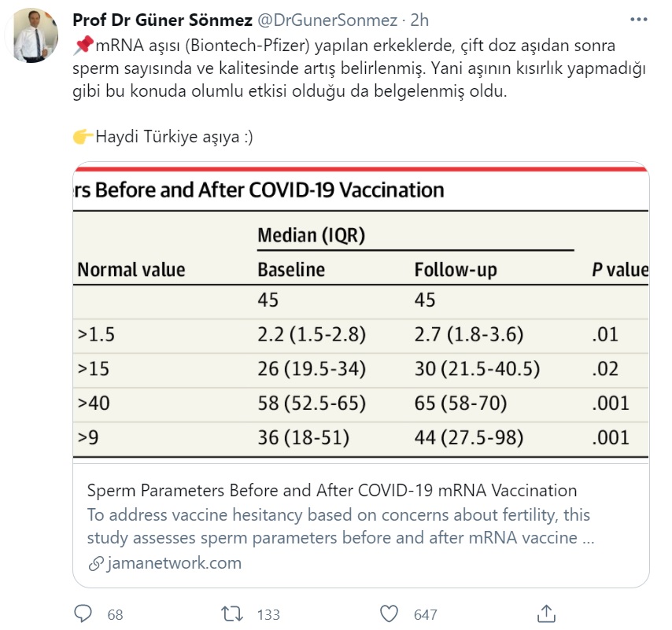This screenshot has height=630, width=672.
Task: Click the retweet arrows icon
Action: click(231, 613)
